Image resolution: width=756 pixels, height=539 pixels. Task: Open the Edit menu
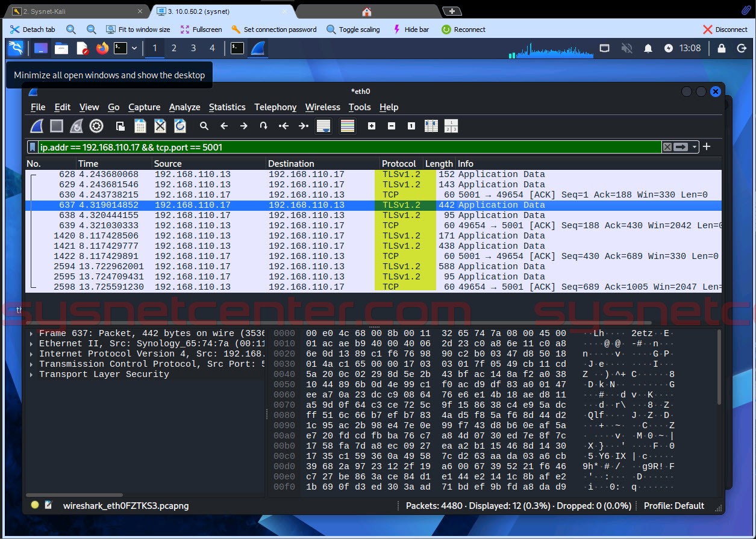coord(63,107)
